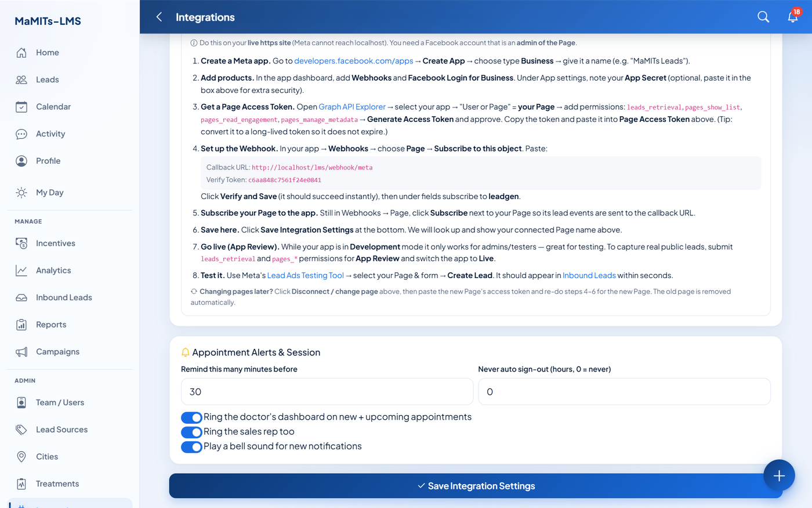Toggle Ring the sales rep too switch
Screen dimensions: 812x508
point(191,432)
